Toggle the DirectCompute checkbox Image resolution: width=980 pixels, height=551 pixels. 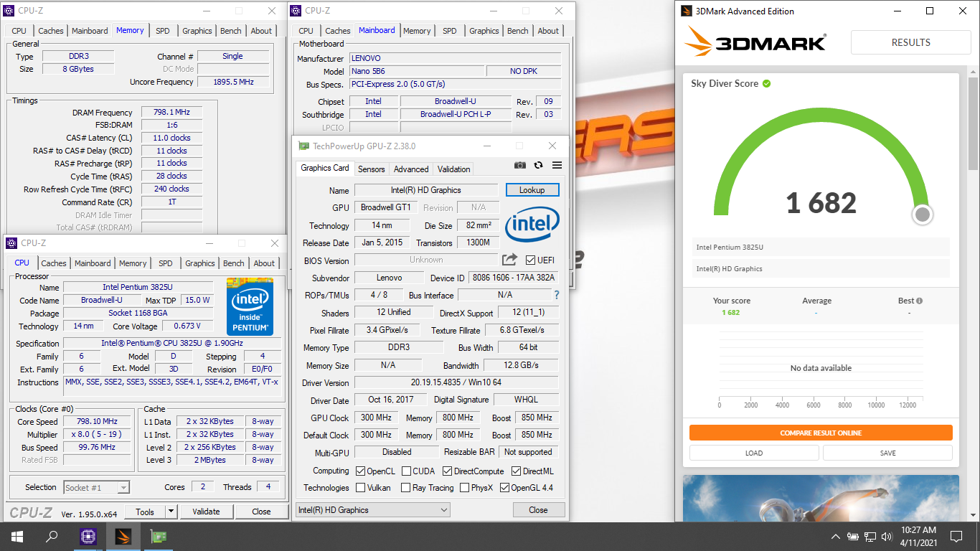pyautogui.click(x=447, y=471)
